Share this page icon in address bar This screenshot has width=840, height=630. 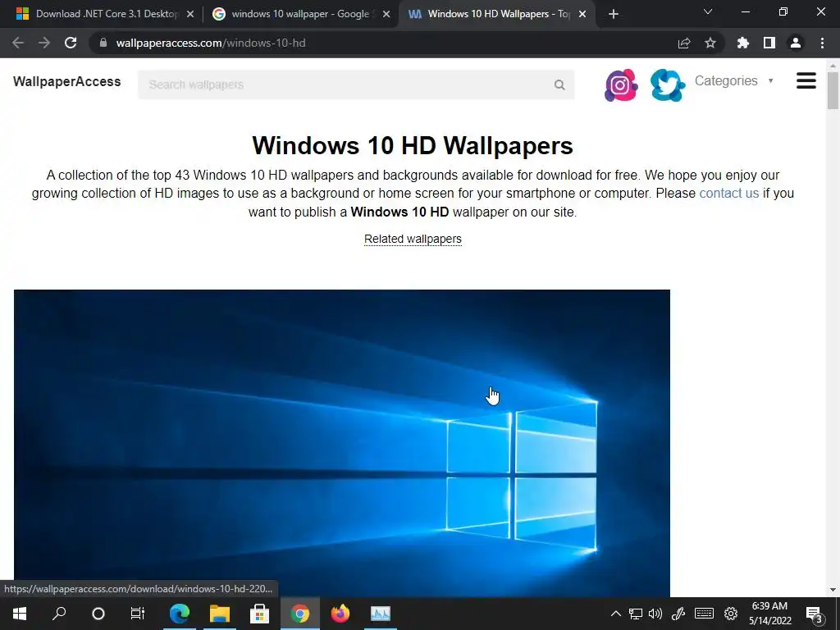pos(684,43)
